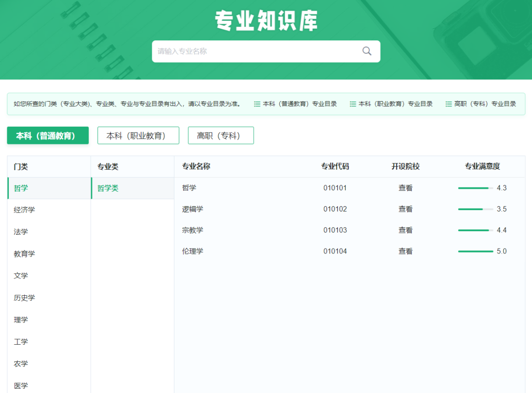This screenshot has width=532, height=393.
Task: Open 查看 link for 伦理学 major
Action: pos(405,251)
